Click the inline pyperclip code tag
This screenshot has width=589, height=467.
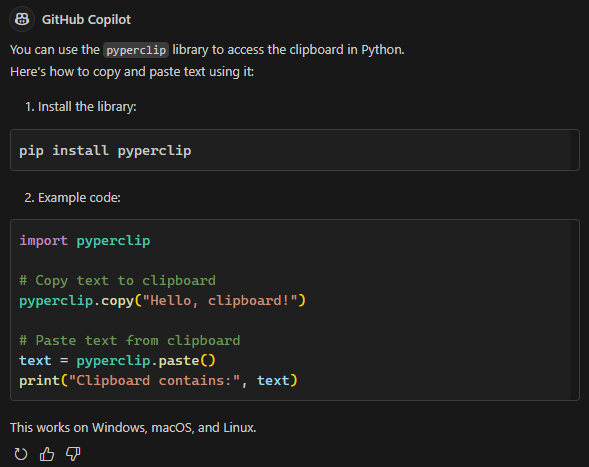136,50
